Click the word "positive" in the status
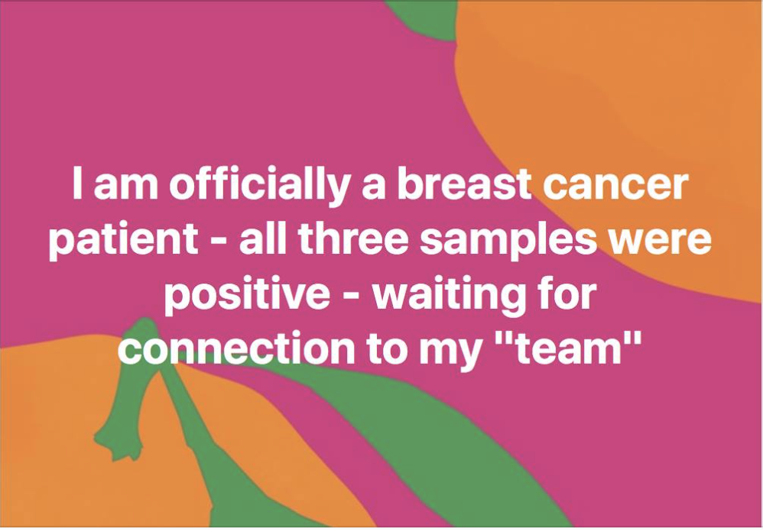 pyautogui.click(x=247, y=294)
